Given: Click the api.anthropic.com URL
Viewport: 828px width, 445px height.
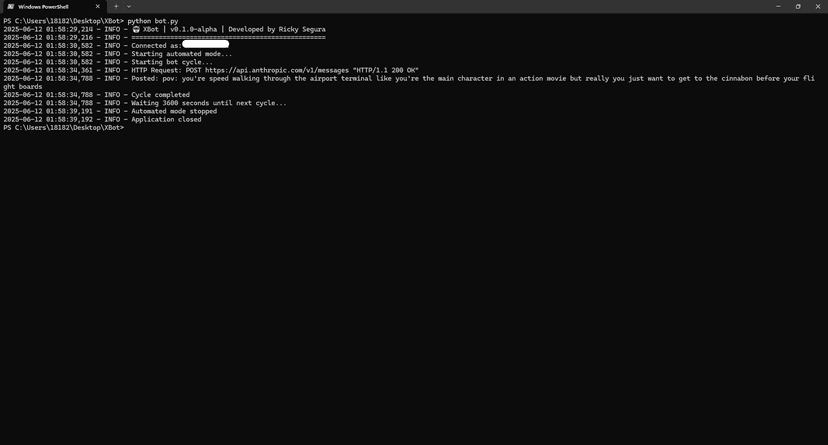Looking at the screenshot, I should (277, 70).
